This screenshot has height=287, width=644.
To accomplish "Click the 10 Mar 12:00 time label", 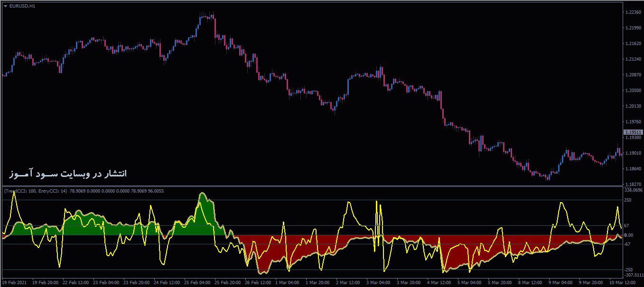I will pos(622,283).
